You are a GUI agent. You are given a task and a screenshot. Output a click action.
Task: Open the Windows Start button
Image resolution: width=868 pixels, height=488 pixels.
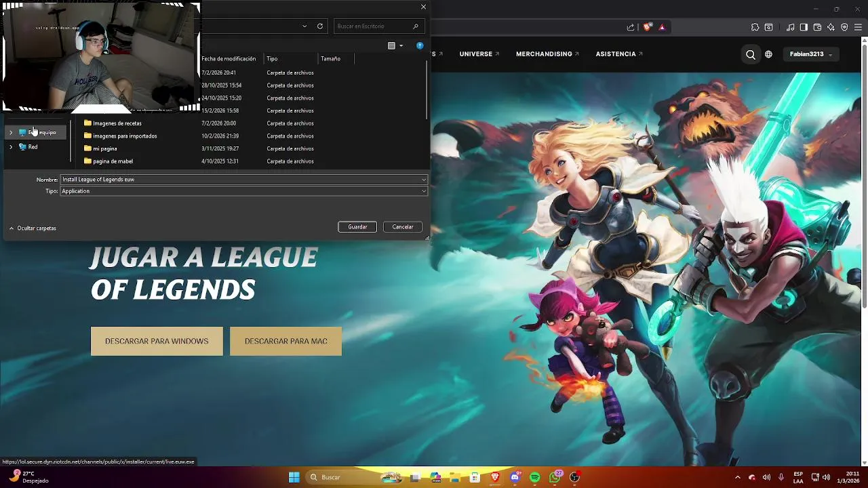[294, 477]
